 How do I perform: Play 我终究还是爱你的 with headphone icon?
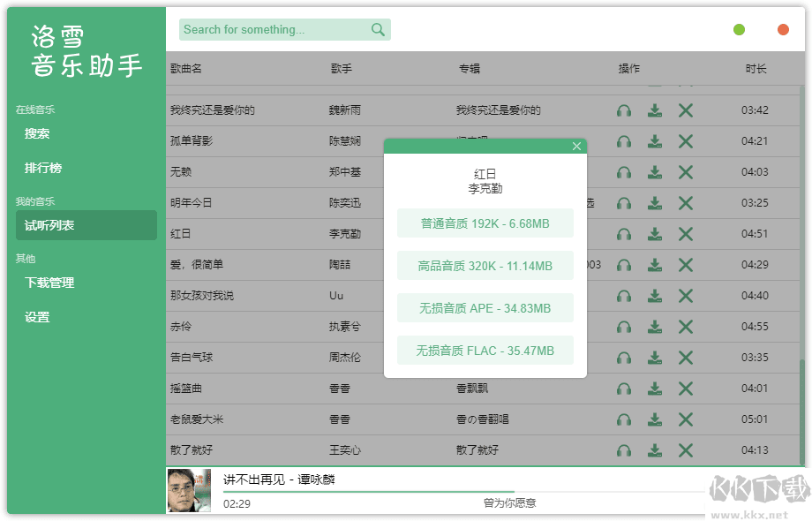point(624,110)
